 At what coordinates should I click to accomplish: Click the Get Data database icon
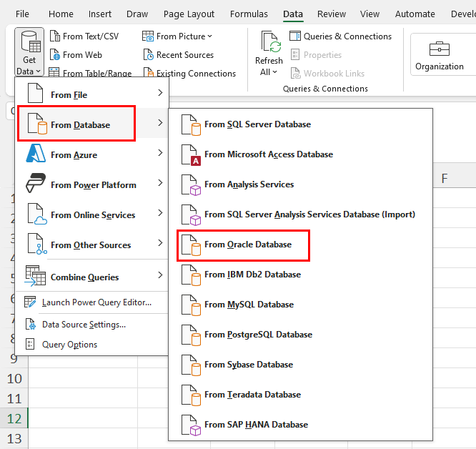tap(31, 41)
